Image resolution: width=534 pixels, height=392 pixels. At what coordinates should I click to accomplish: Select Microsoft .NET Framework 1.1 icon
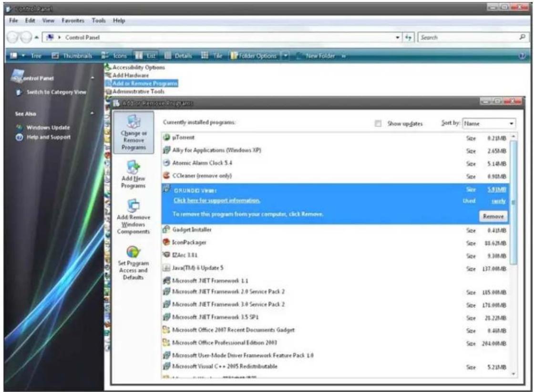point(166,281)
